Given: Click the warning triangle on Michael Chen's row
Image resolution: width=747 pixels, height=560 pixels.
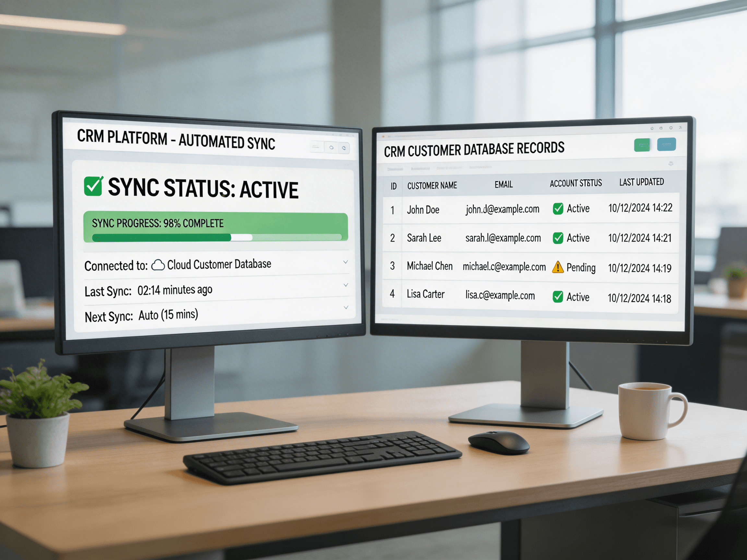Looking at the screenshot, I should point(558,267).
